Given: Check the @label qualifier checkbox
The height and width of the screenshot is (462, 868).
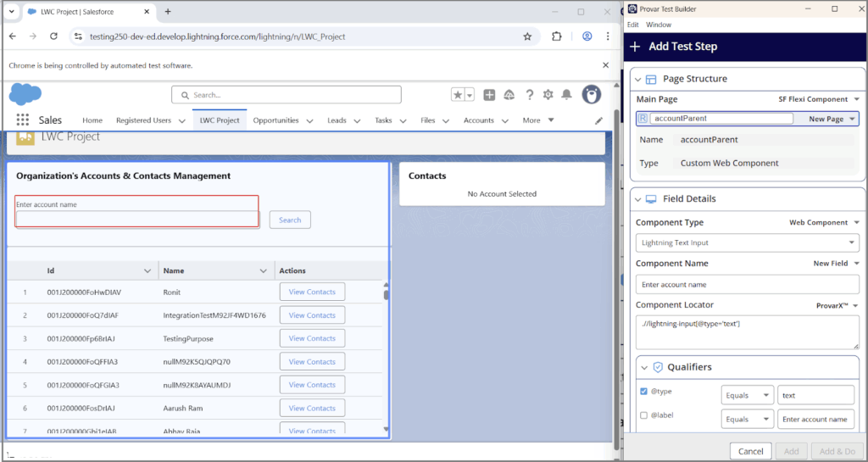Looking at the screenshot, I should 644,415.
